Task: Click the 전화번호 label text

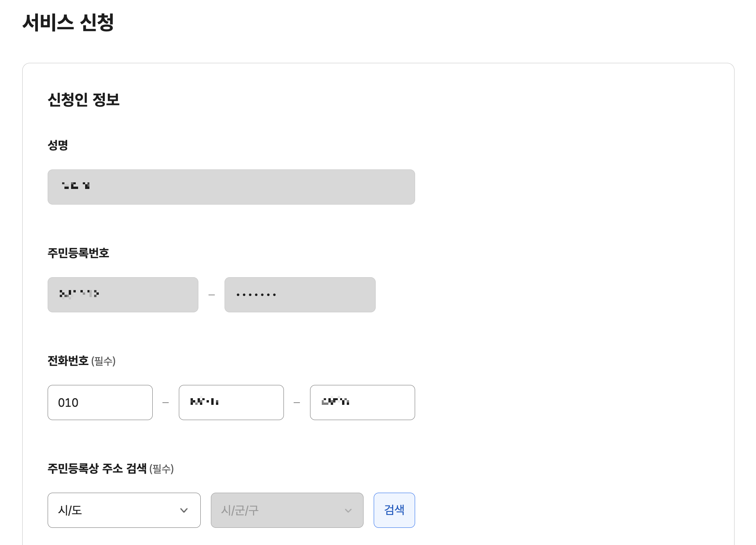Action: (68, 361)
